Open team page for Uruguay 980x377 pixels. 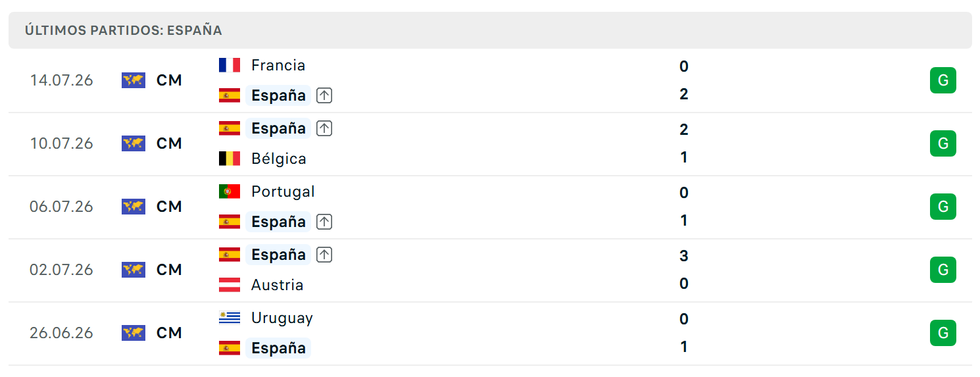tap(282, 318)
